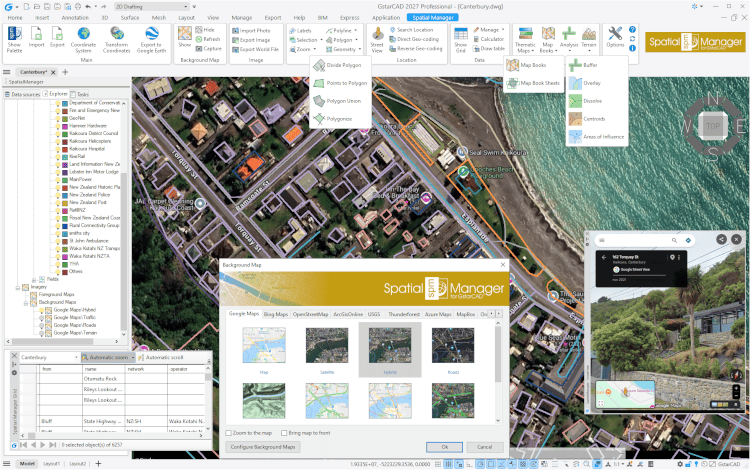Toggle Automatic scroll button

[x=160, y=358]
